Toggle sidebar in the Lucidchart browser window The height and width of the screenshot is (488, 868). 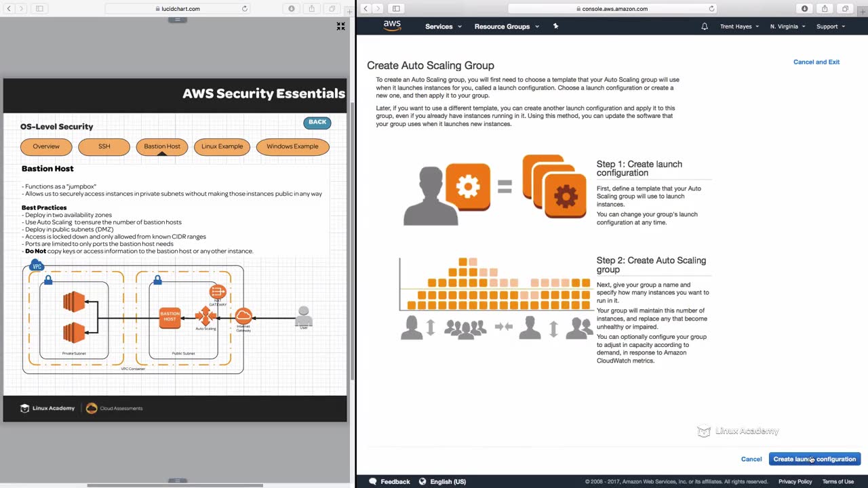coord(39,9)
